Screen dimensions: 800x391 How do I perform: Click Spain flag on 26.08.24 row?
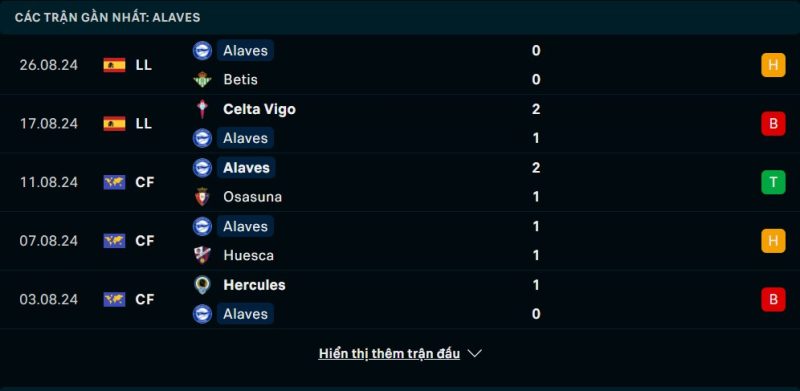pos(114,65)
